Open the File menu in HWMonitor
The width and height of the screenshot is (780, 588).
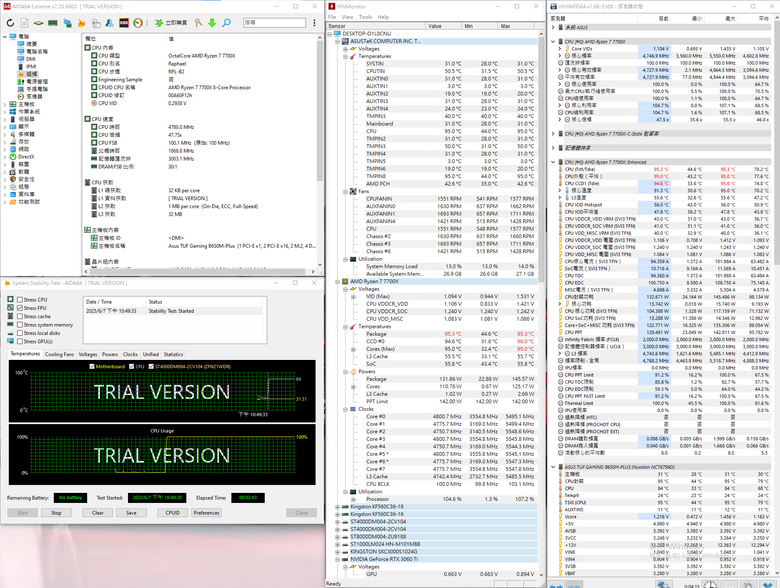pyautogui.click(x=332, y=17)
